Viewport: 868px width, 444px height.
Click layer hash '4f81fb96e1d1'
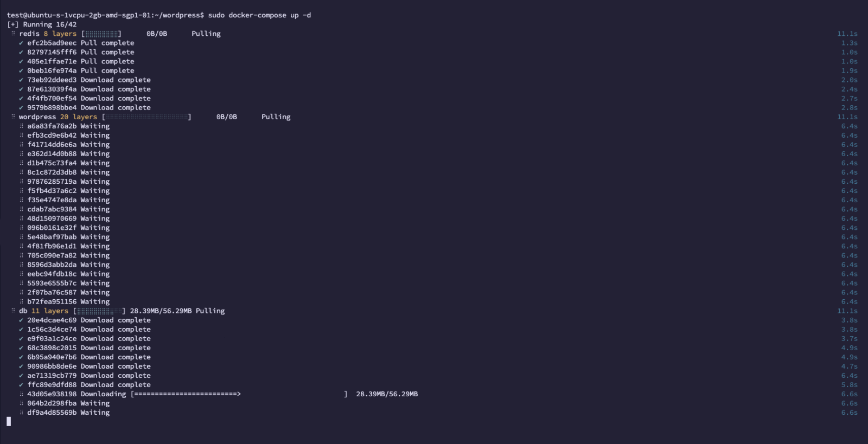(x=52, y=246)
